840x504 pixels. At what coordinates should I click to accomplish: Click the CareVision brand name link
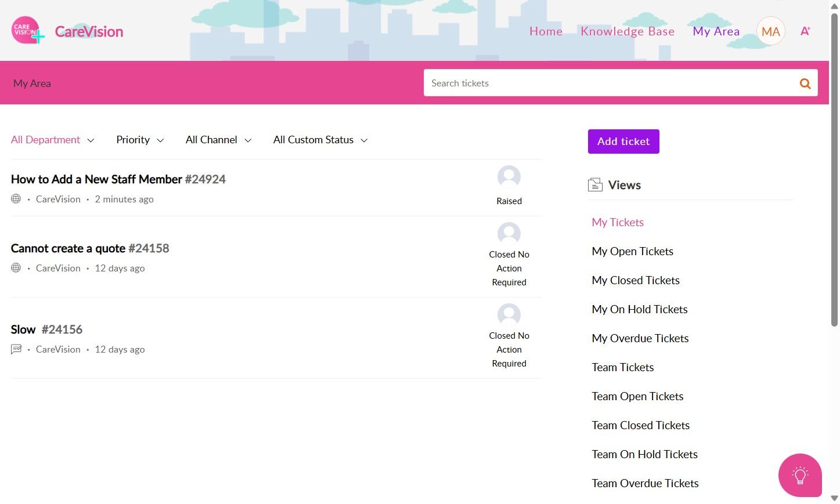click(x=89, y=31)
